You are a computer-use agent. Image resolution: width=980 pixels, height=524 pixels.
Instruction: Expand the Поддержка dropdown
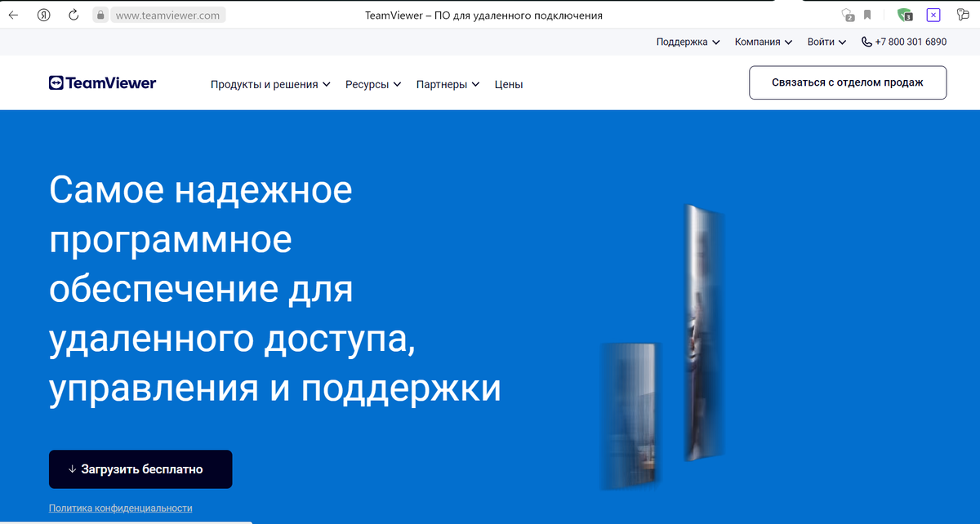point(688,42)
